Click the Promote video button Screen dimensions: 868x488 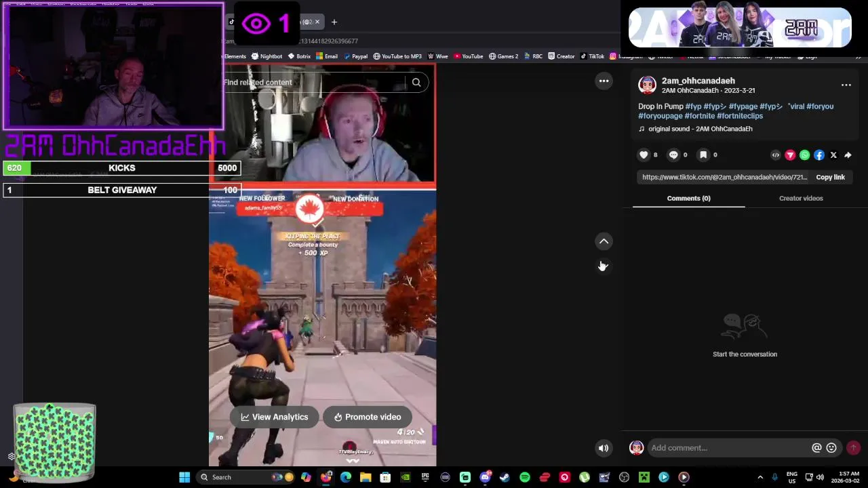pyautogui.click(x=367, y=417)
